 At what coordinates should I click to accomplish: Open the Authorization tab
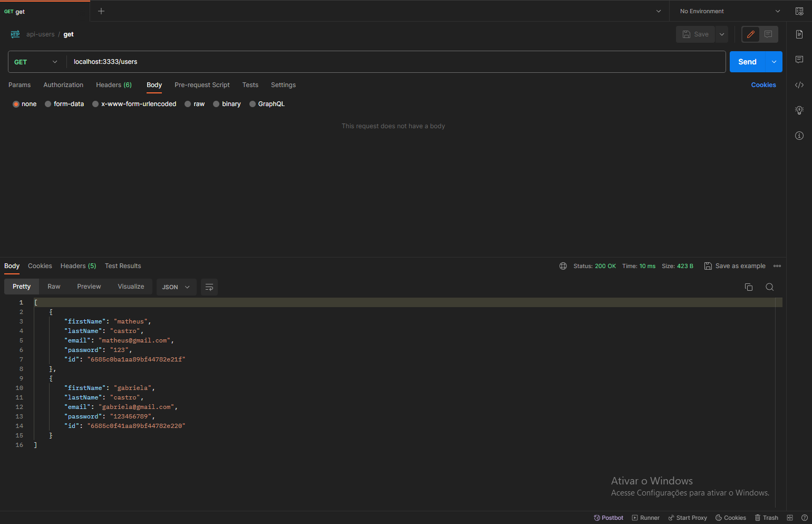coord(63,85)
